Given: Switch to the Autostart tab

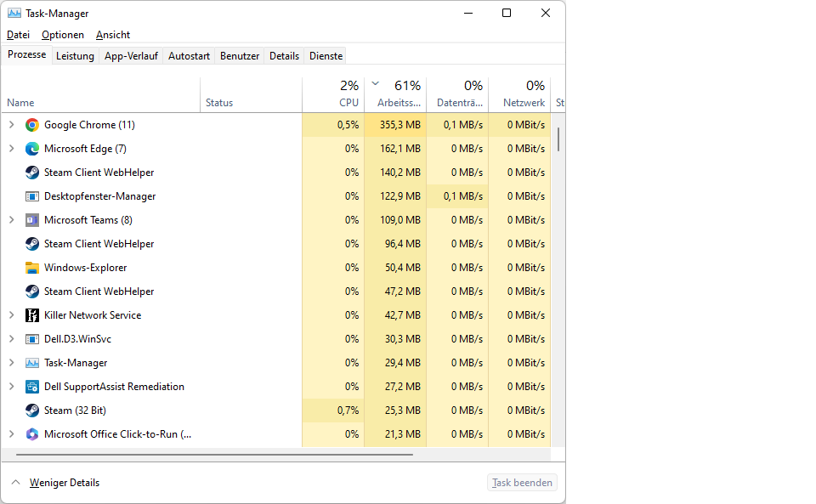Looking at the screenshot, I should [x=189, y=56].
